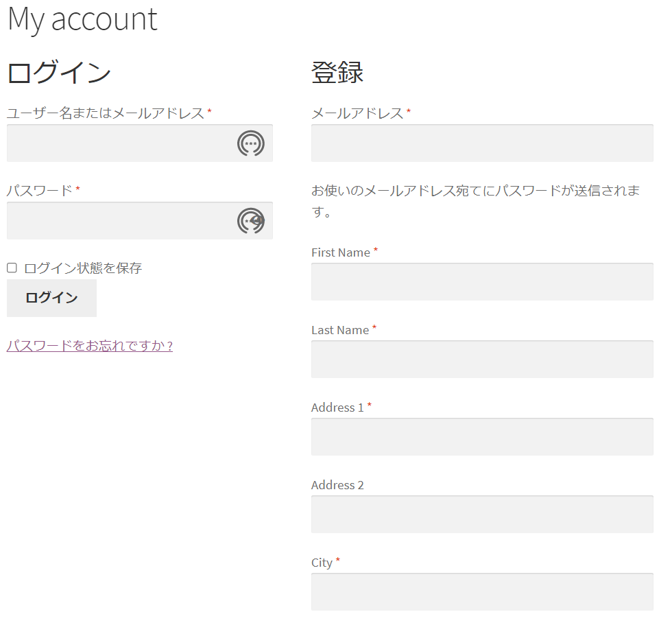Screen dimensions: 672x623
Task: Click the Address 2 label text
Action: point(337,485)
